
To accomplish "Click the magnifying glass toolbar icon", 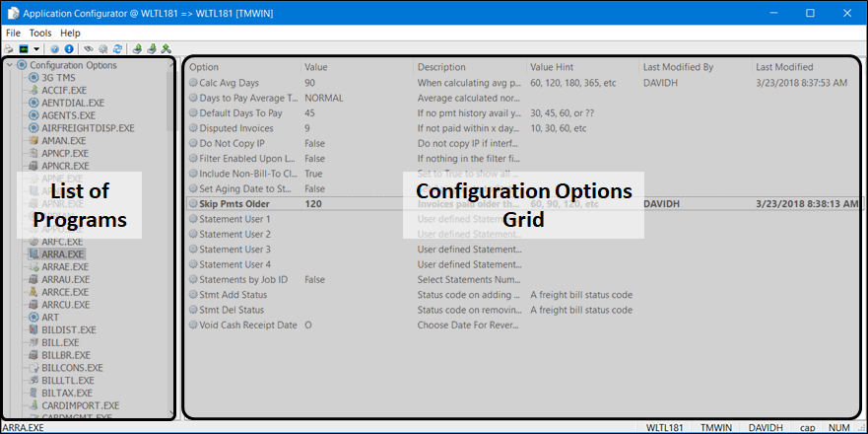I will coord(103,48).
